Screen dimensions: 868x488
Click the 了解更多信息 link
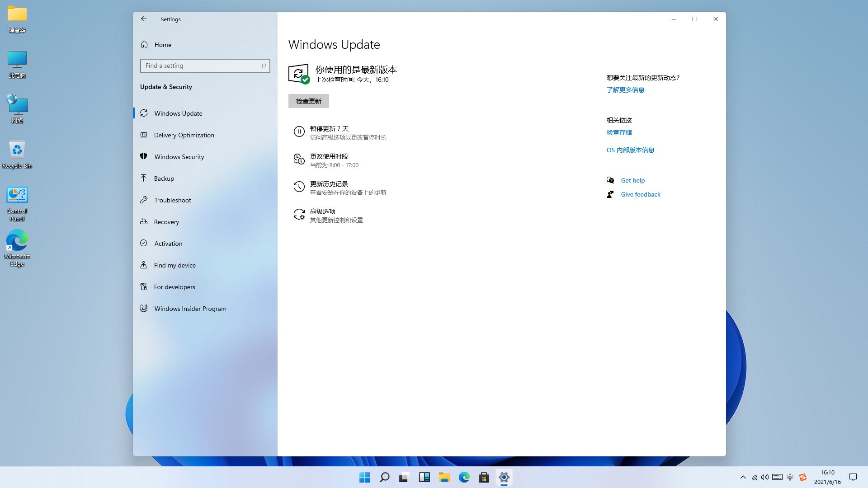click(x=625, y=90)
